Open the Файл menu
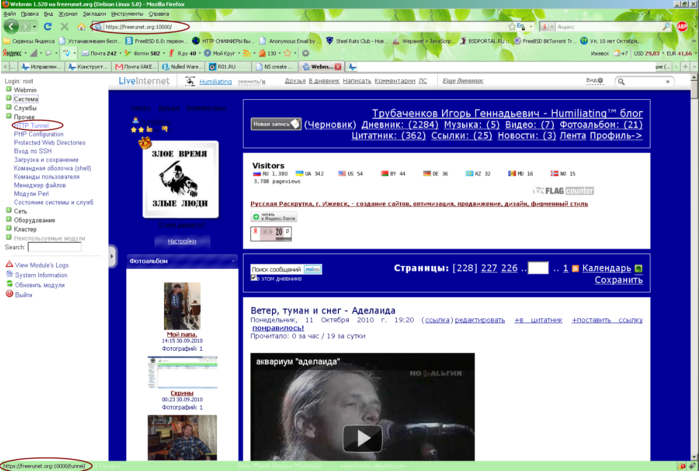699x471 pixels. pyautogui.click(x=9, y=14)
